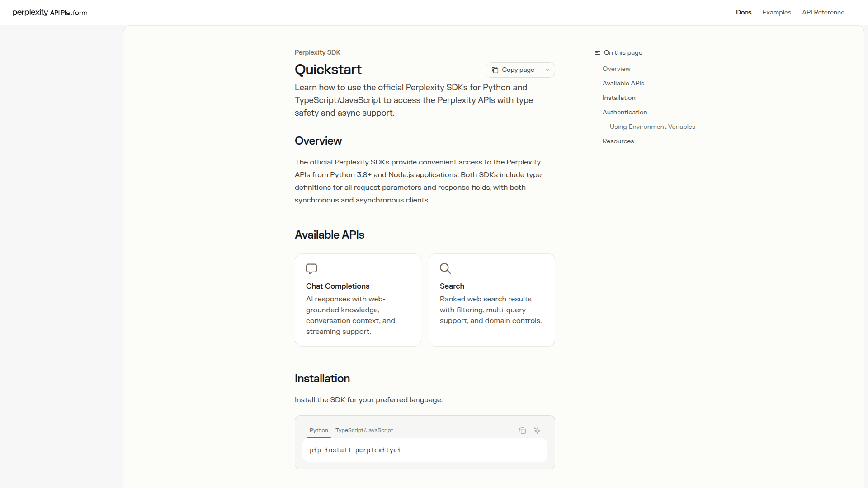Image resolution: width=868 pixels, height=488 pixels.
Task: Click the Chat Completions speech bubble icon
Action: [x=311, y=269]
